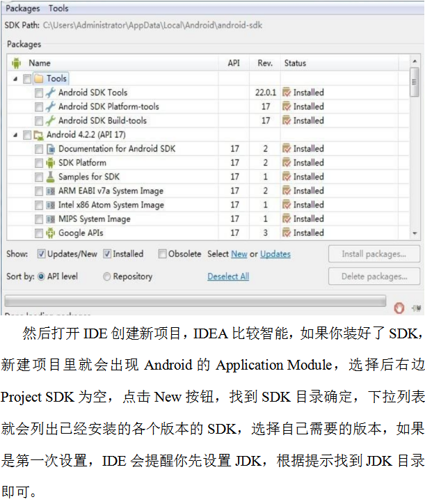425x504 pixels.
Task: Click the Deselect All link
Action: coord(228,276)
